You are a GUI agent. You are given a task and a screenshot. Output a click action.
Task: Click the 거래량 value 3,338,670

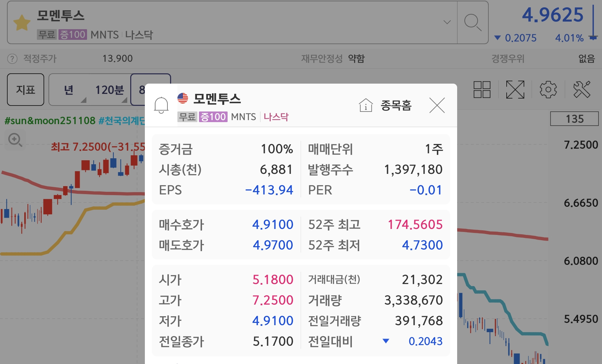(x=414, y=300)
